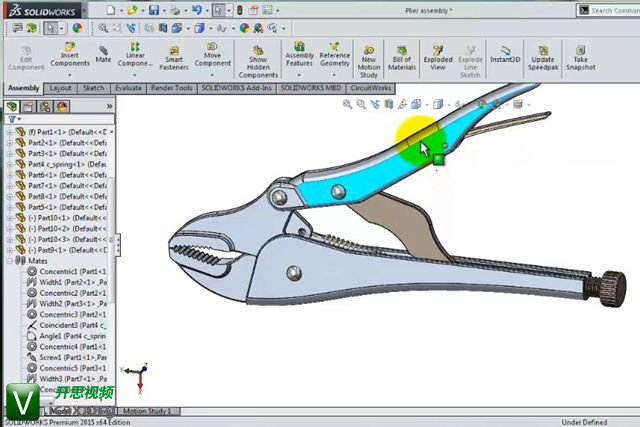Click the Save icon in the title toolbar
This screenshot has height=427, width=640.
coord(154,10)
